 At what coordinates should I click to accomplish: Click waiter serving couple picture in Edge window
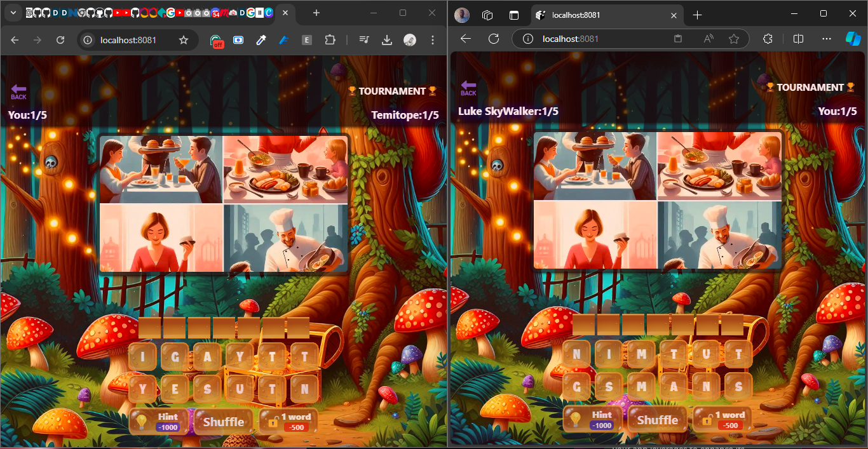595,166
